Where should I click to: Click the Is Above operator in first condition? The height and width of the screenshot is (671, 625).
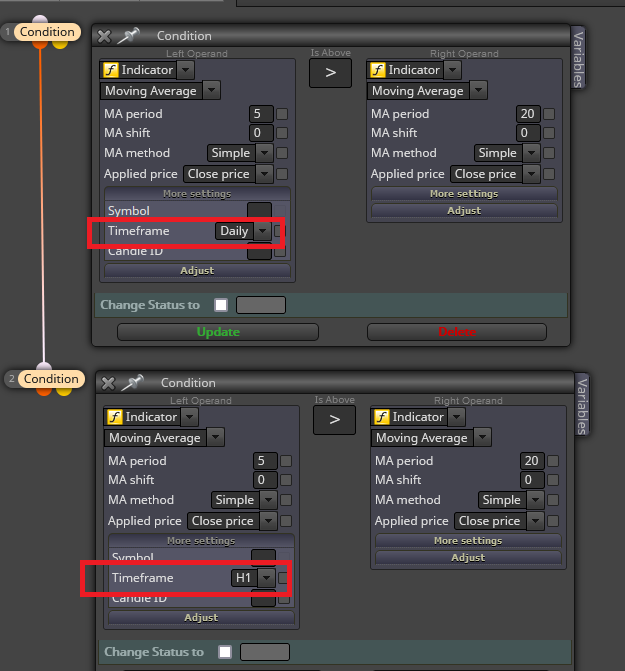click(330, 73)
